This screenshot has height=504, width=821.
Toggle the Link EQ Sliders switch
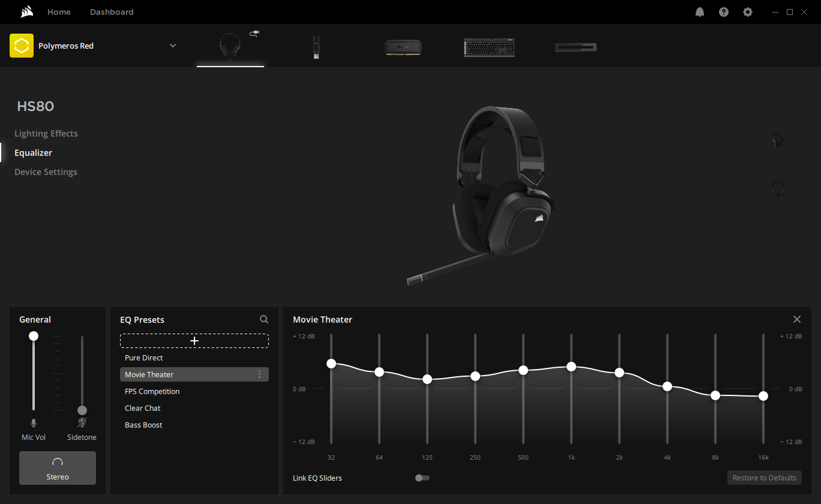[423, 478]
